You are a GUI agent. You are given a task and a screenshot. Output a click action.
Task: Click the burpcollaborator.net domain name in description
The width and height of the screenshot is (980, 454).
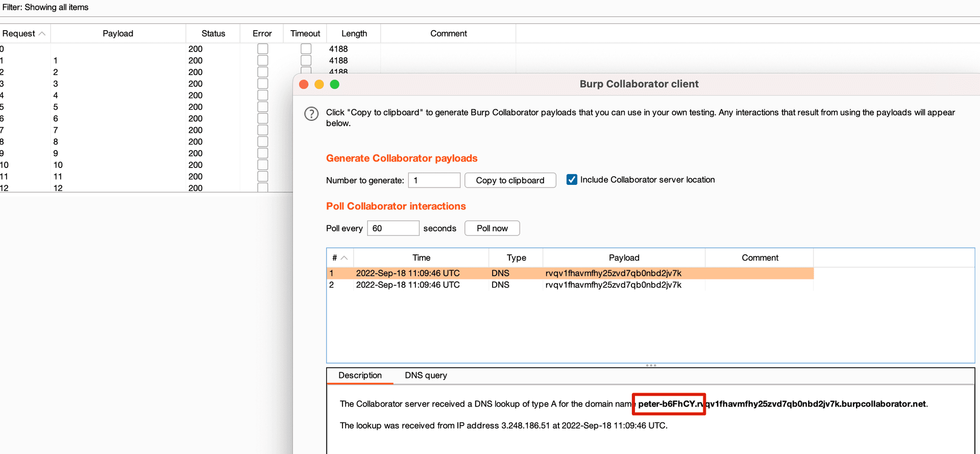782,404
